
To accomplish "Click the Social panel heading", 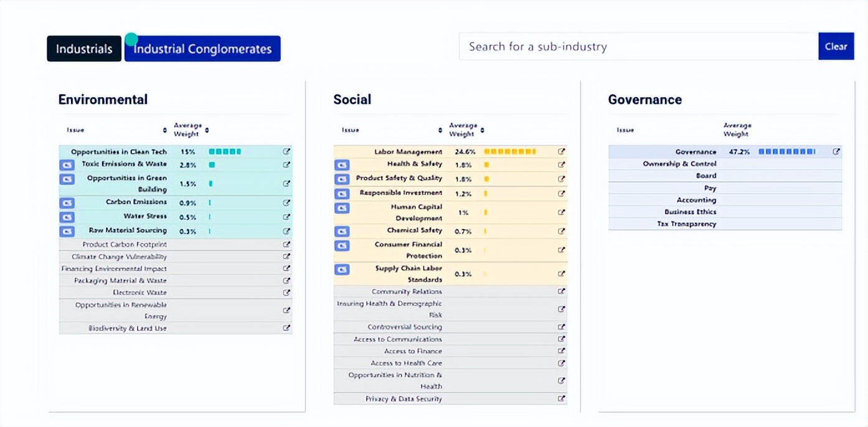I will click(352, 100).
